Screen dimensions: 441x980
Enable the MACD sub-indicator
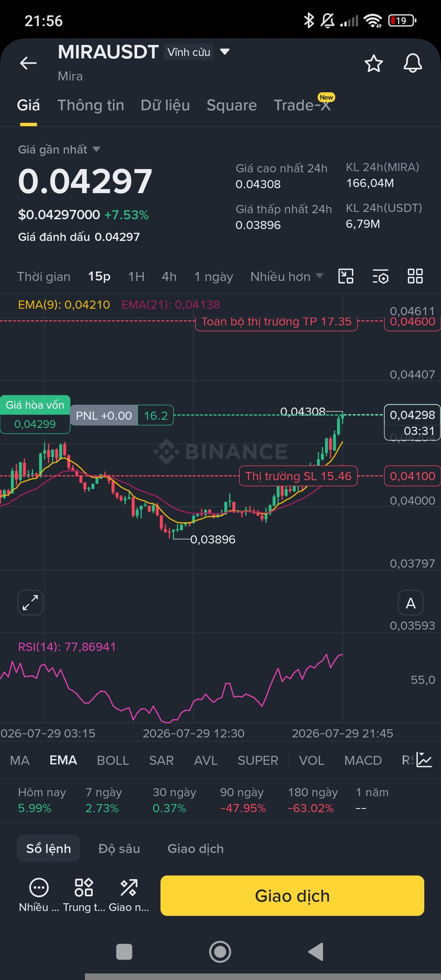363,760
